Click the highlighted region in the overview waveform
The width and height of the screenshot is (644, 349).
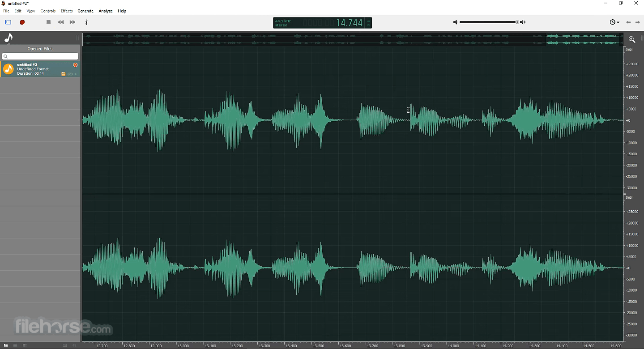[583, 39]
